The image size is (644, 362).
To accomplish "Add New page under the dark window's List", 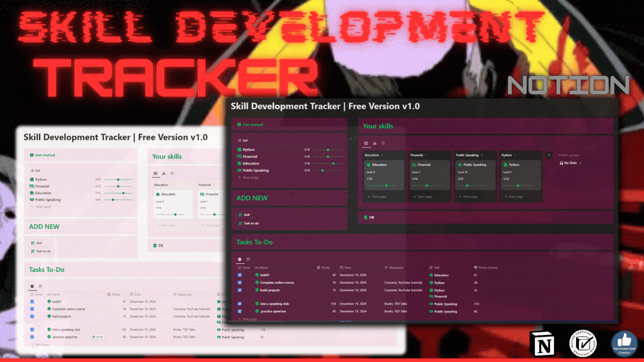I will (x=249, y=177).
